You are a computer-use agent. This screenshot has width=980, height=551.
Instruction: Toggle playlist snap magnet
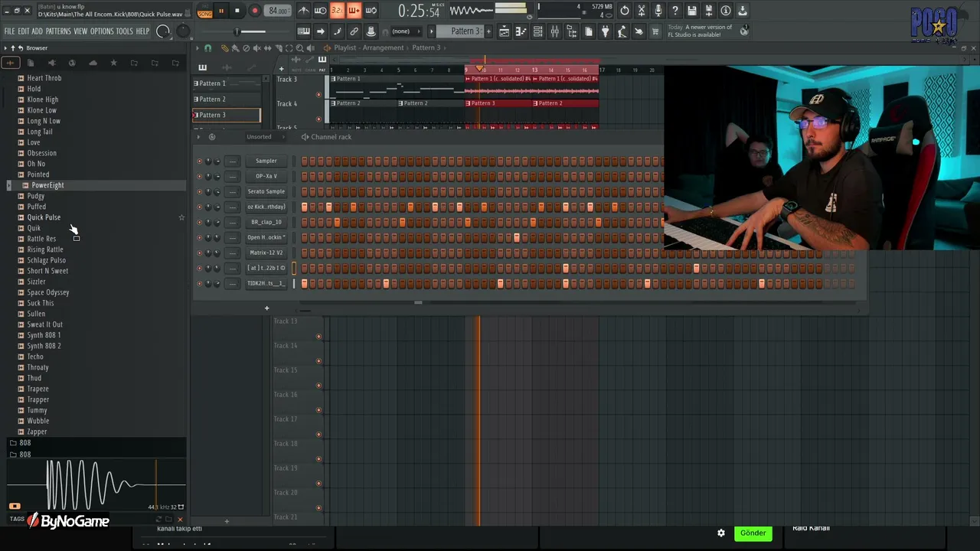pyautogui.click(x=207, y=47)
